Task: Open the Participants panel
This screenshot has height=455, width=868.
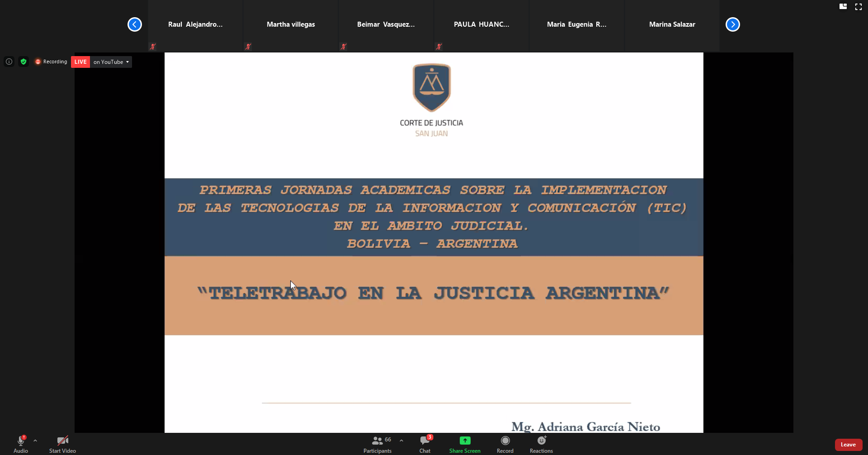Action: 377,444
